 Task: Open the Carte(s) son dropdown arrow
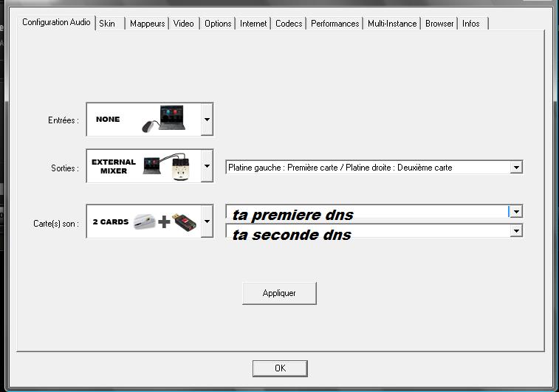pos(207,221)
